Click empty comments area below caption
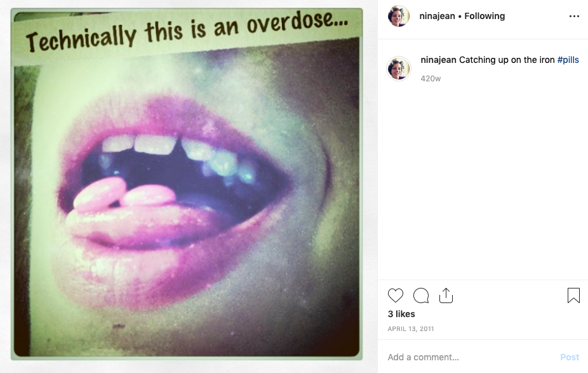The height and width of the screenshot is (373, 588). coord(483,180)
